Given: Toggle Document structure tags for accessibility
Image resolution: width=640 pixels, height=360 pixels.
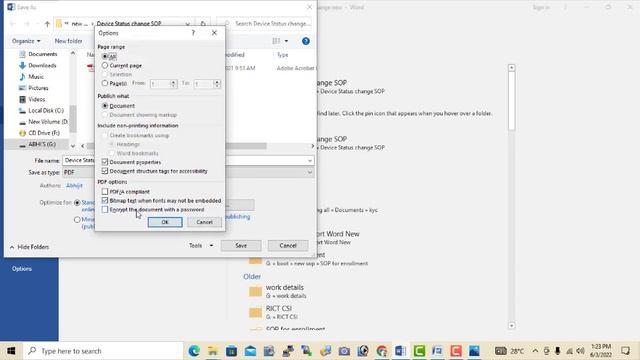Looking at the screenshot, I should (x=105, y=171).
